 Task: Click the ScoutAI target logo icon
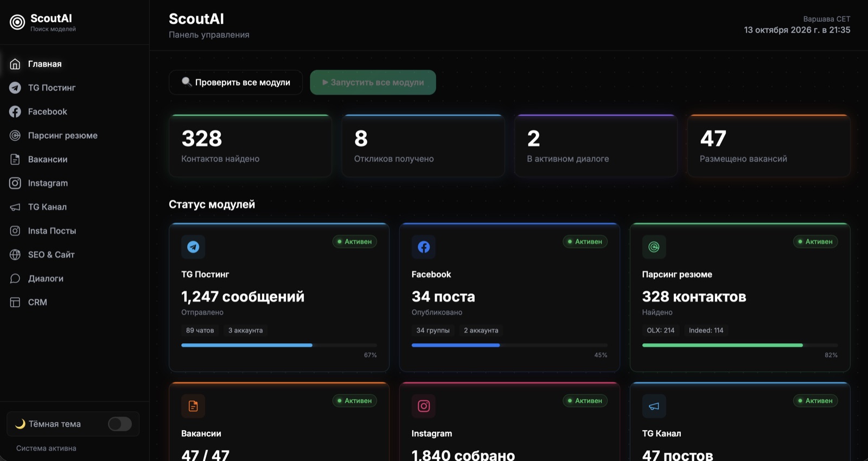(x=17, y=22)
